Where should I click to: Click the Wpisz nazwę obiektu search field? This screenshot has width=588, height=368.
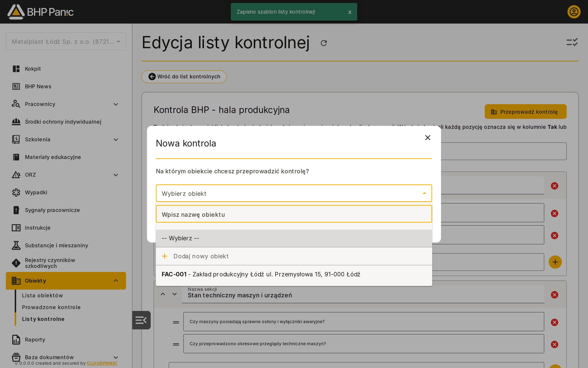[x=294, y=214]
